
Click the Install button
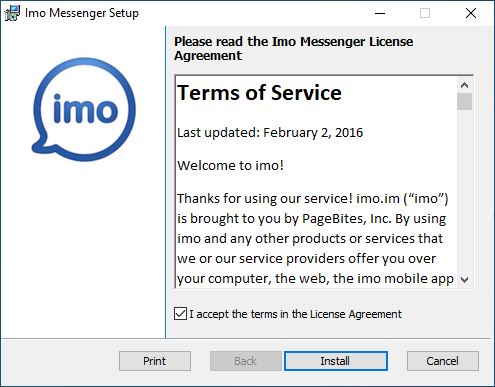point(335,361)
